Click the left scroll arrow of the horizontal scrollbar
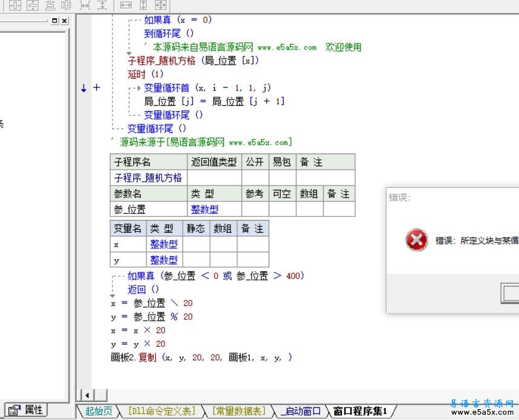The image size is (519, 420). (87, 395)
